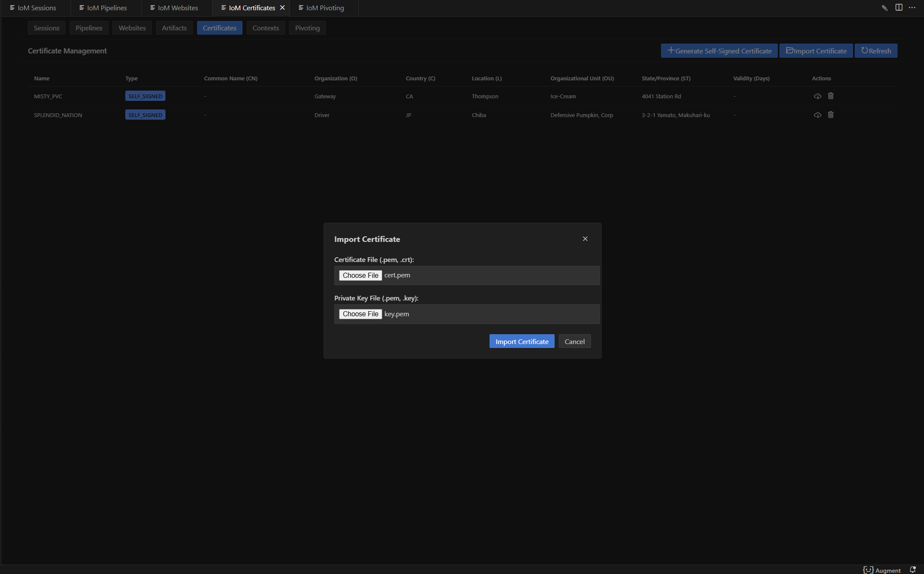Select the MISTY_PVC name cell
924x574 pixels.
click(48, 96)
